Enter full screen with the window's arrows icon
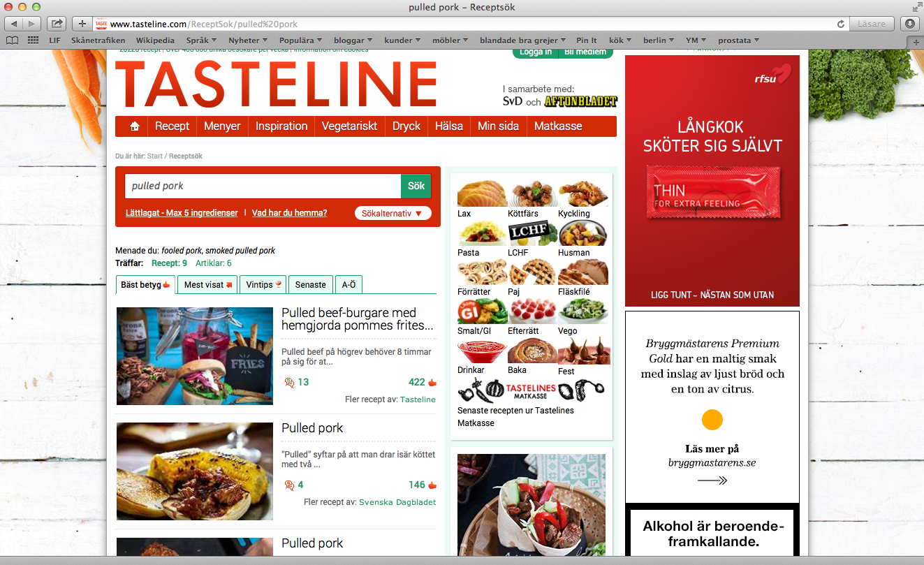This screenshot has width=924, height=565. pos(916,7)
